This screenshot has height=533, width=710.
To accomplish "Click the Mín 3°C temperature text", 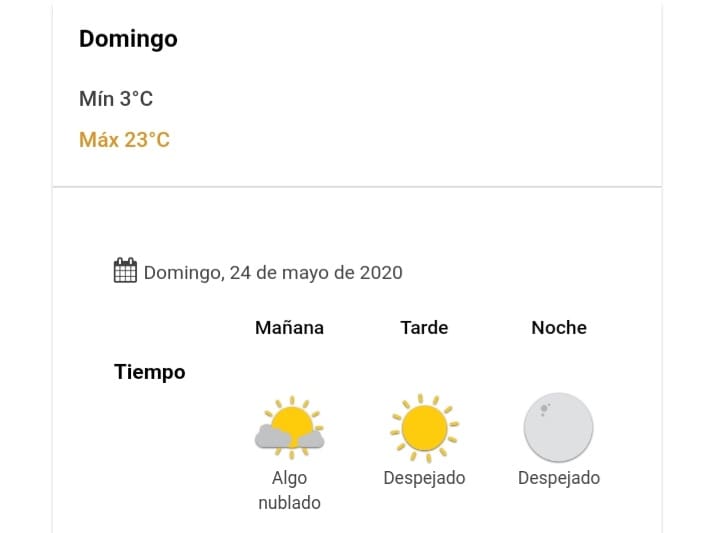I will click(116, 99).
